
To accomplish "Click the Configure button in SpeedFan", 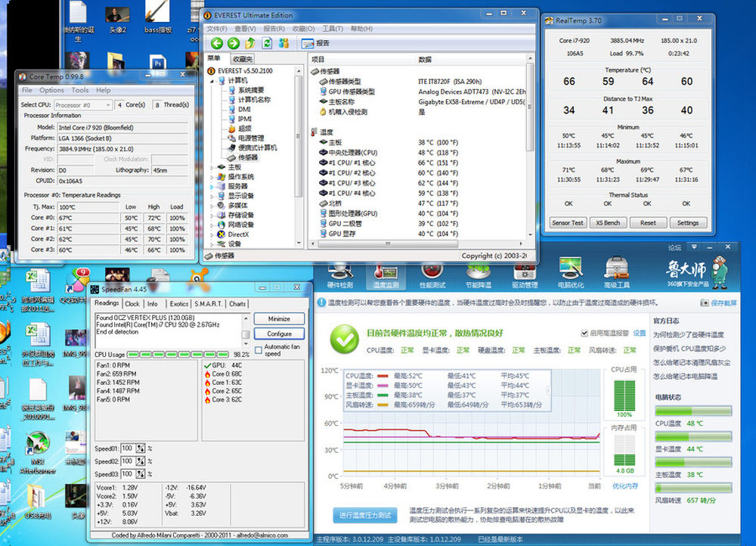I will [x=279, y=333].
